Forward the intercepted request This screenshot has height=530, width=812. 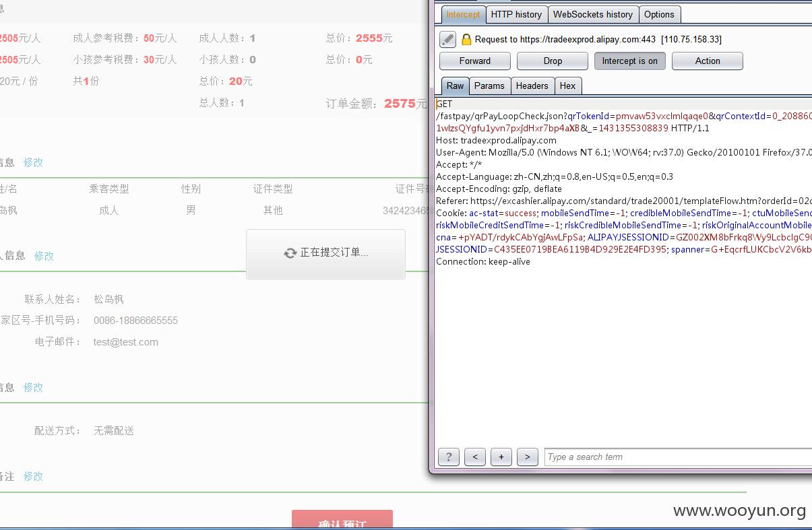point(475,61)
